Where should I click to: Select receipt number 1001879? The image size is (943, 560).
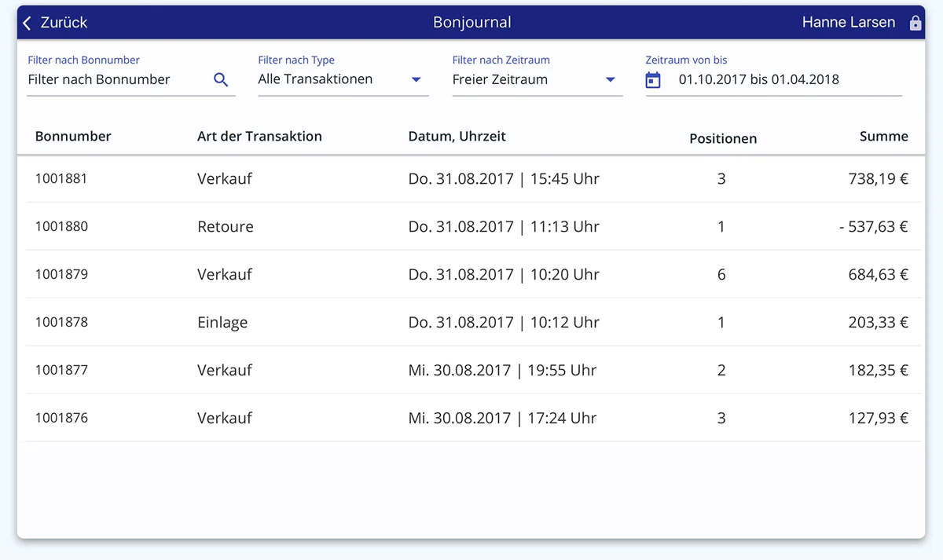(x=61, y=274)
